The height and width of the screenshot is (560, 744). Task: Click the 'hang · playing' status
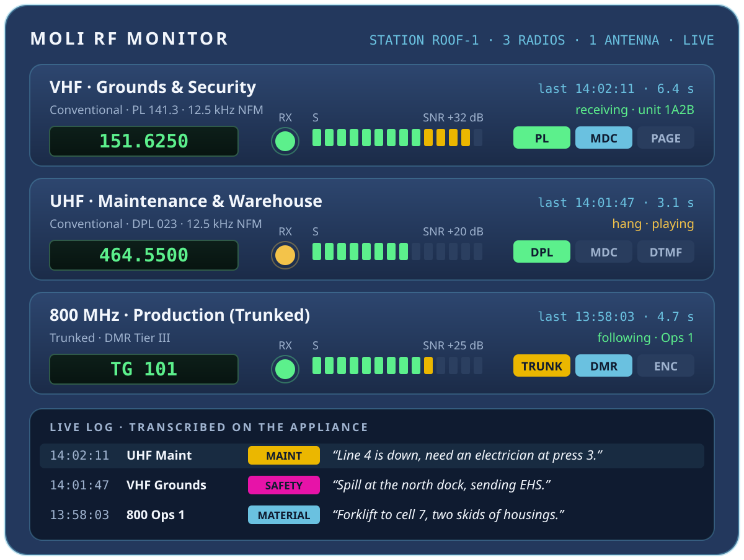click(653, 224)
